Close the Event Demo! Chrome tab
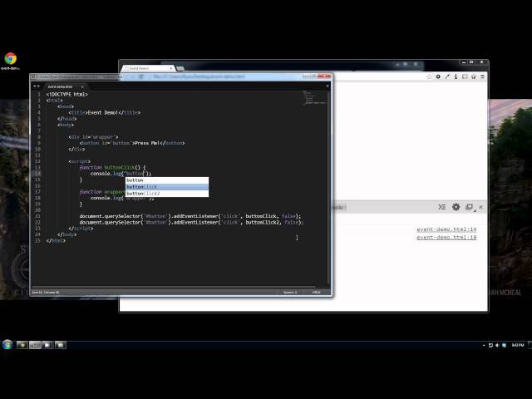 tap(171, 68)
